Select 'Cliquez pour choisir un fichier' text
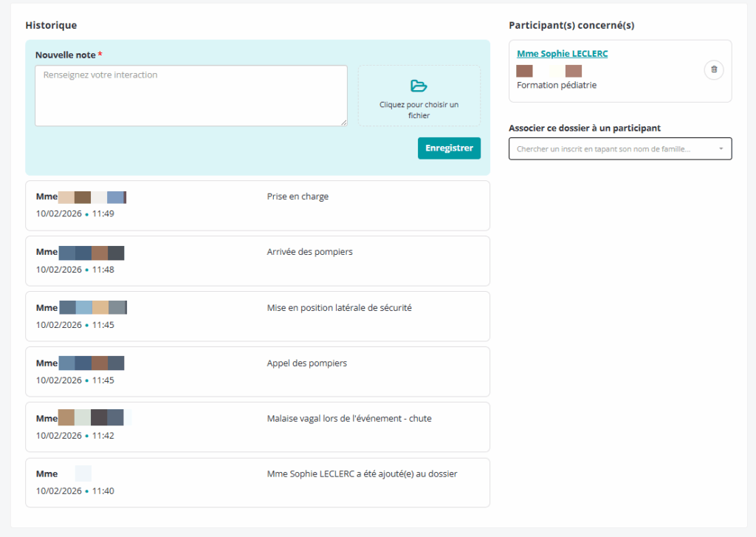Image resolution: width=756 pixels, height=537 pixels. [419, 110]
